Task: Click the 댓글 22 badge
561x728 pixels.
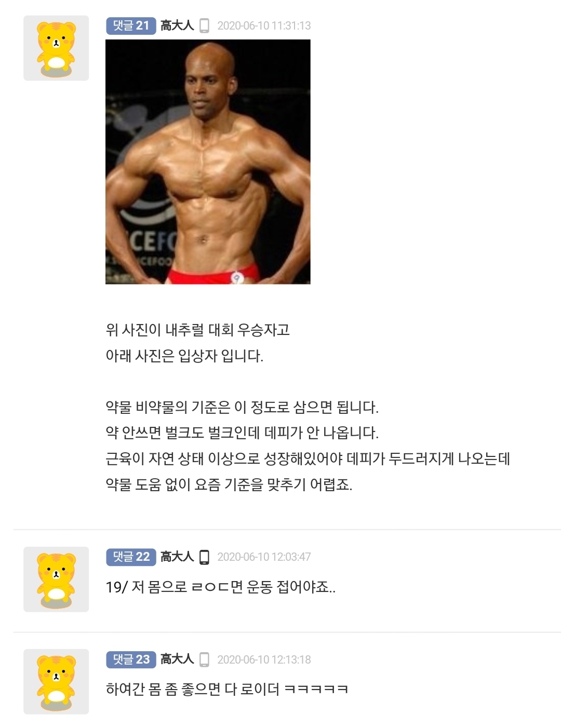Action: pos(131,557)
